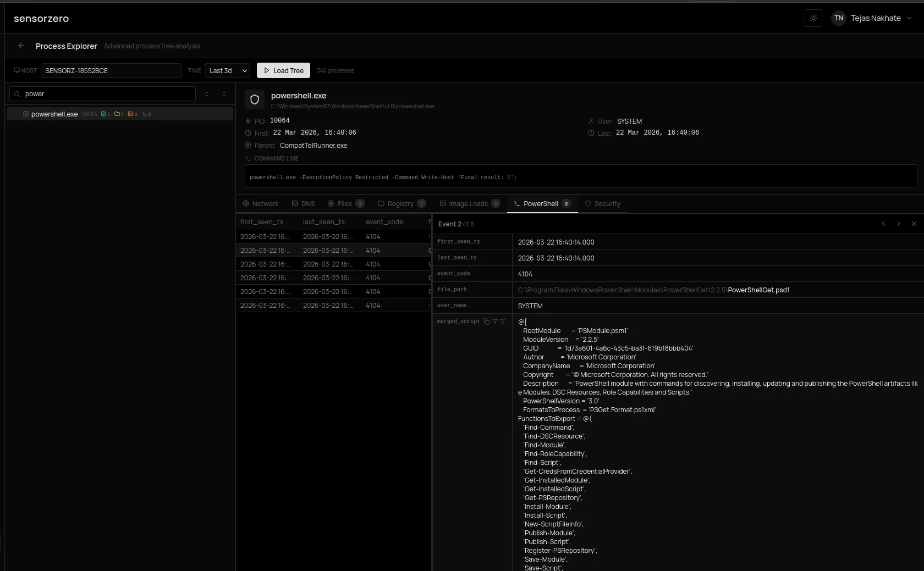
Task: Open the Image Loads tab
Action: click(470, 203)
